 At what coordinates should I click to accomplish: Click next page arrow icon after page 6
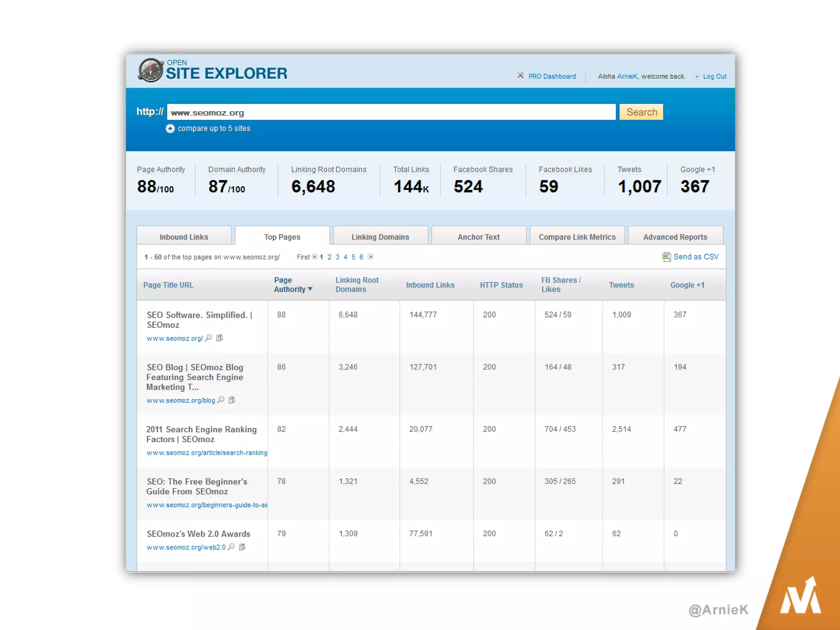point(371,257)
